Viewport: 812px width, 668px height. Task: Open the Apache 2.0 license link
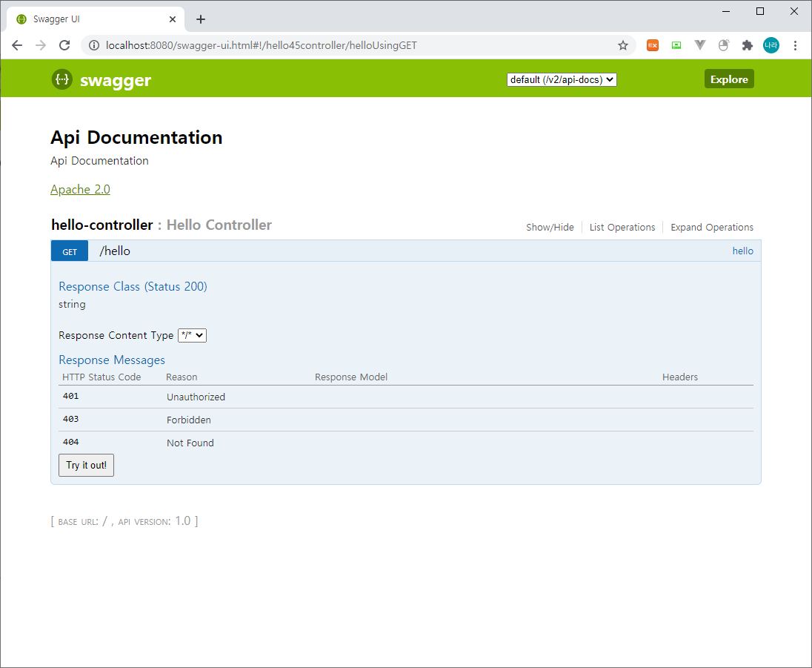click(x=80, y=189)
